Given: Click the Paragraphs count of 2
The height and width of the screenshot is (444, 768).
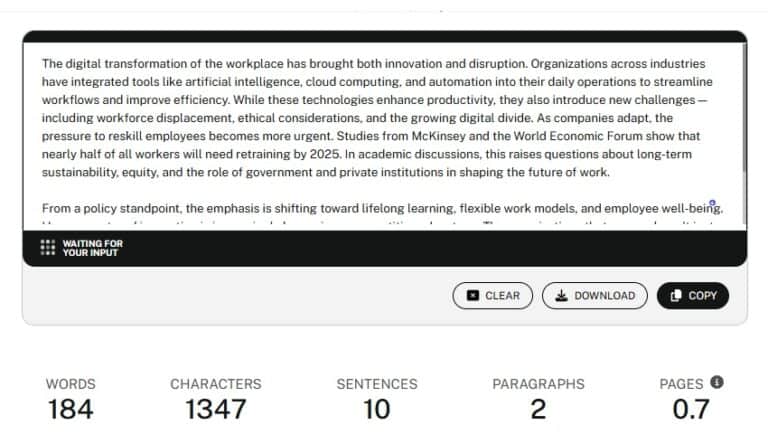Looking at the screenshot, I should pyautogui.click(x=538, y=409).
